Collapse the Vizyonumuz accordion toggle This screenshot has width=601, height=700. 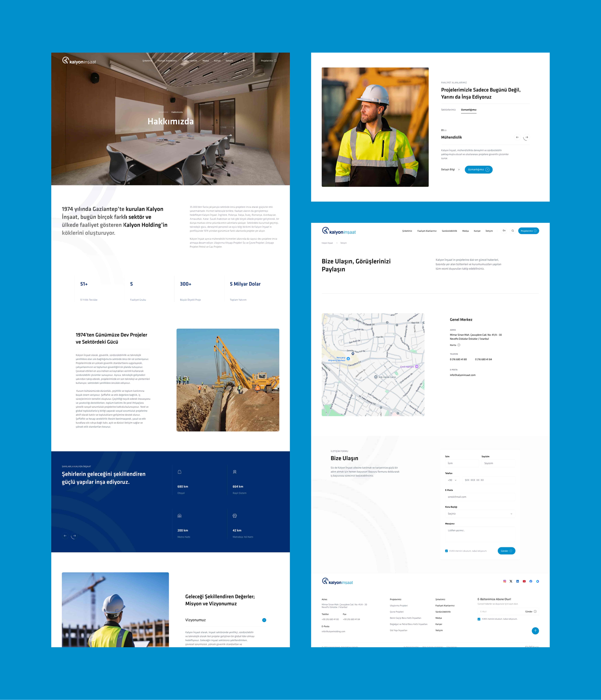(x=264, y=620)
